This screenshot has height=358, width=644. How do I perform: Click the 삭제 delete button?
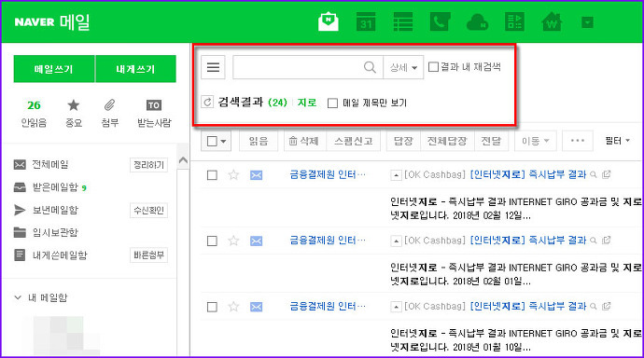[x=304, y=141]
